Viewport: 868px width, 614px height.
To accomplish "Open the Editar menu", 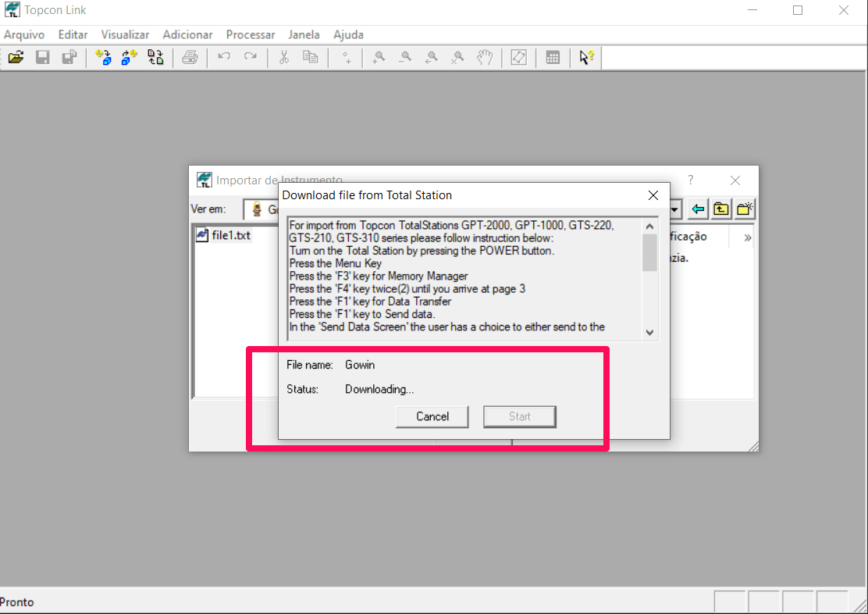I will click(73, 34).
